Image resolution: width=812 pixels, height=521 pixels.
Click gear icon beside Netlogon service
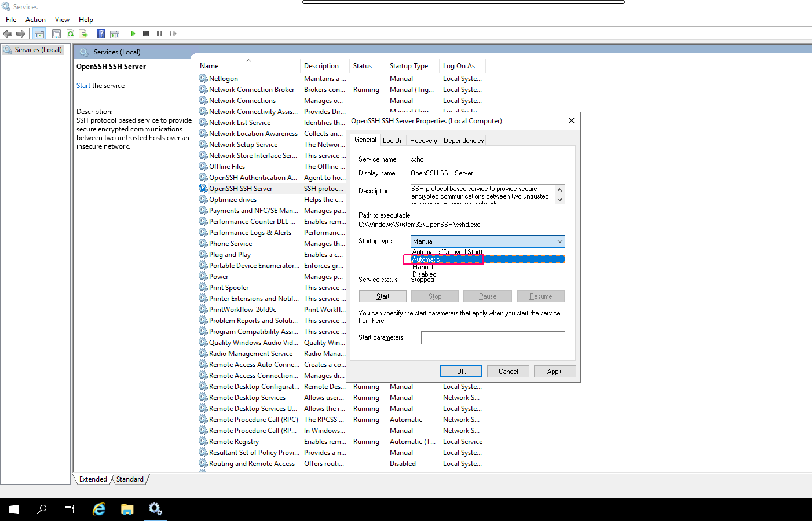203,78
